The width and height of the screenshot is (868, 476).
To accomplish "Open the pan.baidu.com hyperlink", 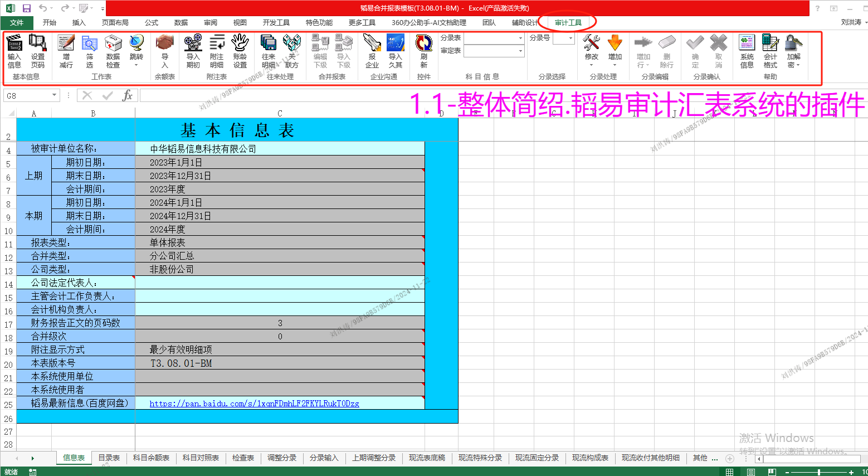I will [x=255, y=404].
